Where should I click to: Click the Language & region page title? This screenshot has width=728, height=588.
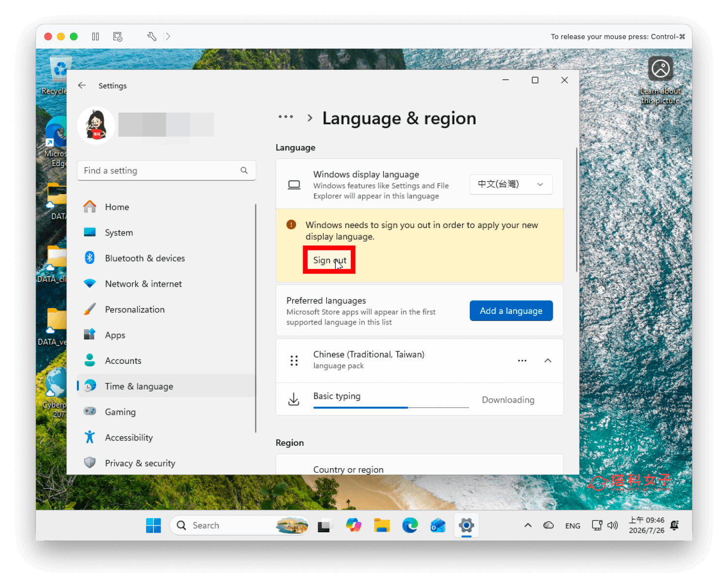[399, 118]
